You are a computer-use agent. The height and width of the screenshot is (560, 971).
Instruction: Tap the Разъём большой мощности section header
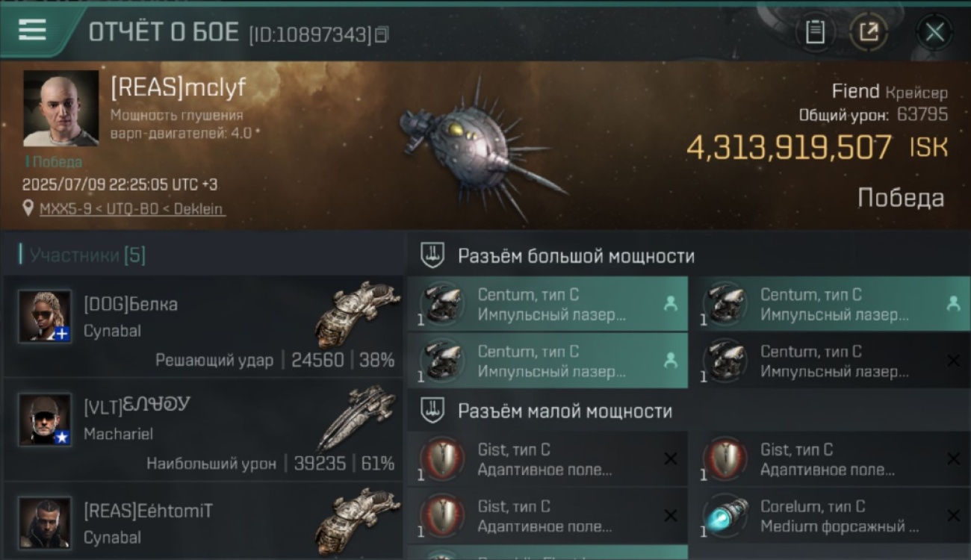click(576, 256)
